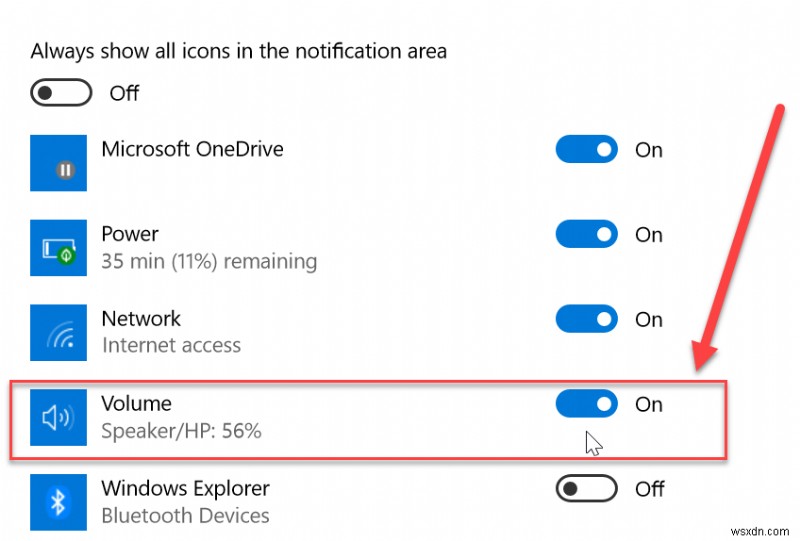Image resolution: width=800 pixels, height=541 pixels.
Task: Switch off the Network toggle
Action: [587, 320]
